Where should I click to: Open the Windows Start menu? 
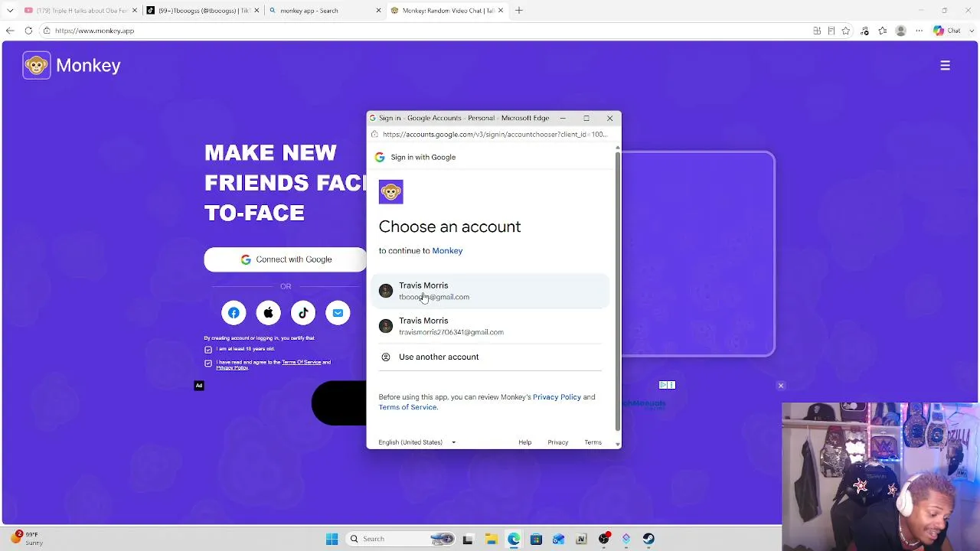(332, 540)
